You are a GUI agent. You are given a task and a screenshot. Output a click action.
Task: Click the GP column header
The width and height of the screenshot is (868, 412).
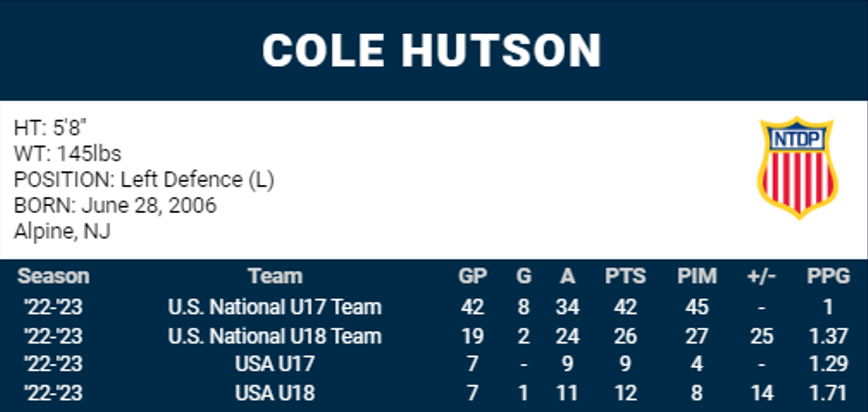472,276
